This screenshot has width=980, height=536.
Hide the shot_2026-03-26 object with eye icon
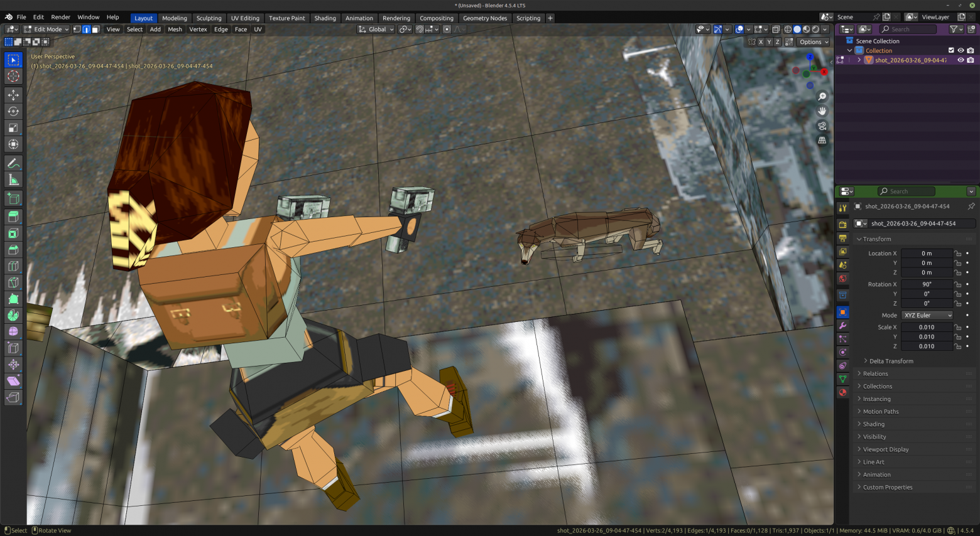click(961, 60)
